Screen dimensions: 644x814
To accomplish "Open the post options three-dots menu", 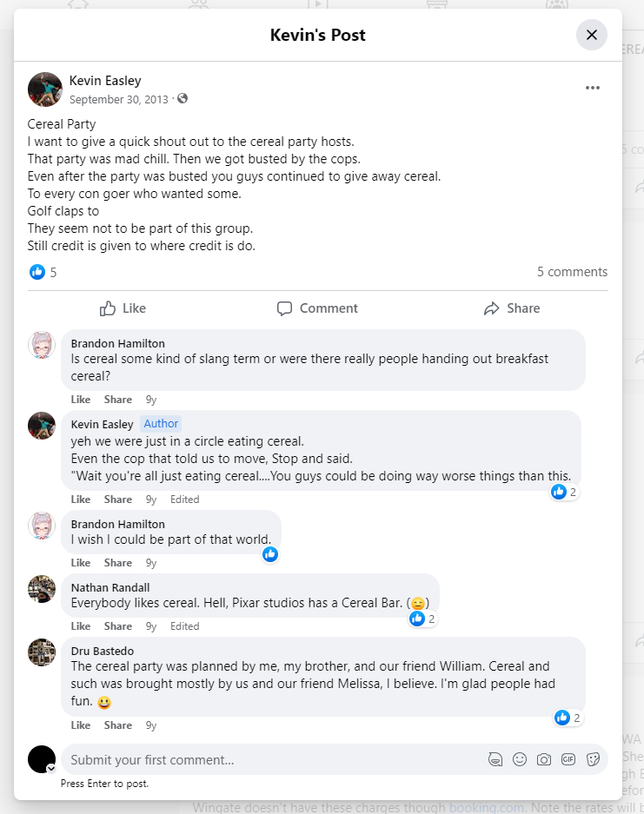I will pyautogui.click(x=593, y=88).
